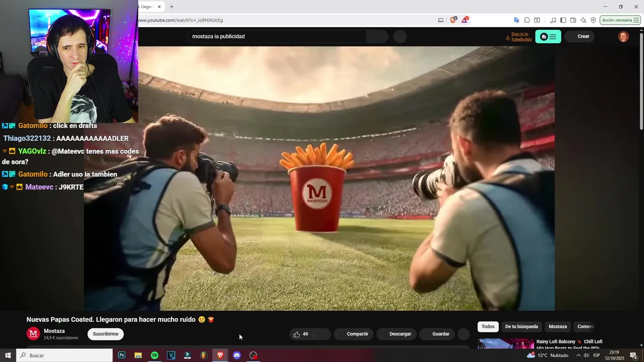
Task: Open the 'Mostaza' channel name link
Action: [x=54, y=331]
